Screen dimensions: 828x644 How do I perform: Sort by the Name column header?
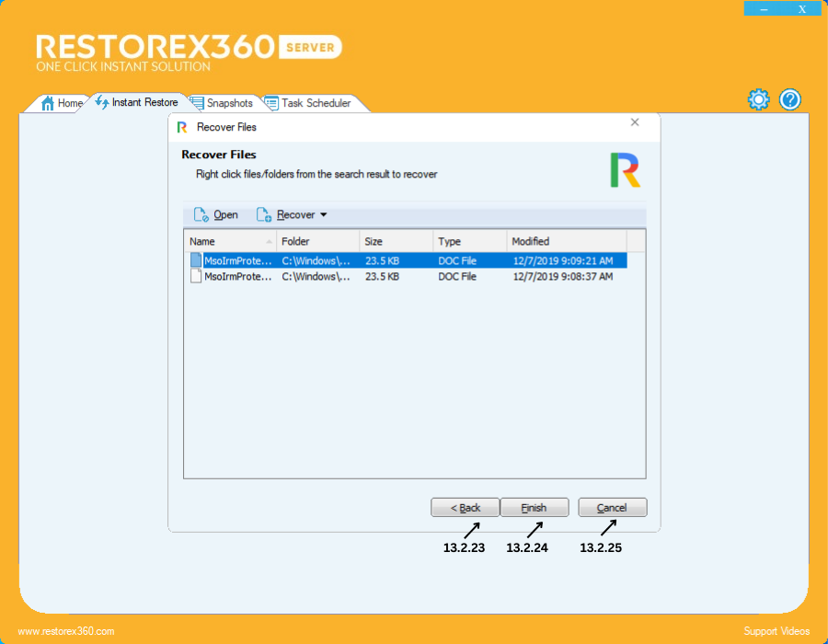230,241
